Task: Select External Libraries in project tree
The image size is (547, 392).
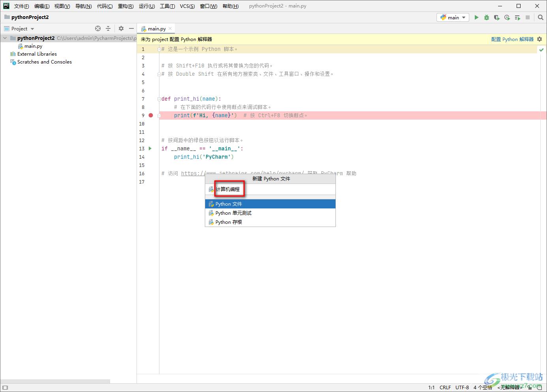Action: coord(37,54)
